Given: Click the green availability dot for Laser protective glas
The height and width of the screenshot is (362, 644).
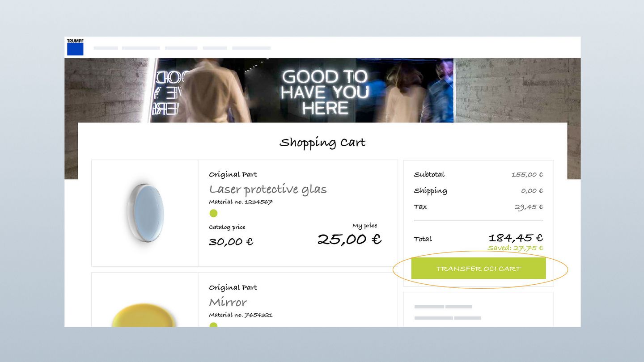Looking at the screenshot, I should (213, 213).
